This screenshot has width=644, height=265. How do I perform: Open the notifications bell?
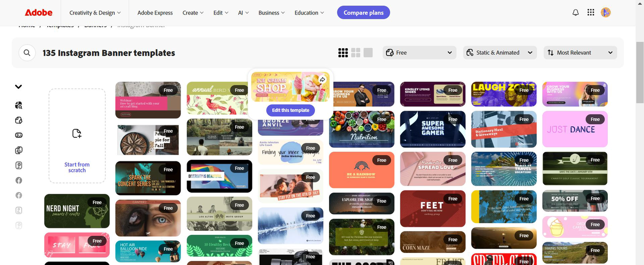(x=576, y=13)
